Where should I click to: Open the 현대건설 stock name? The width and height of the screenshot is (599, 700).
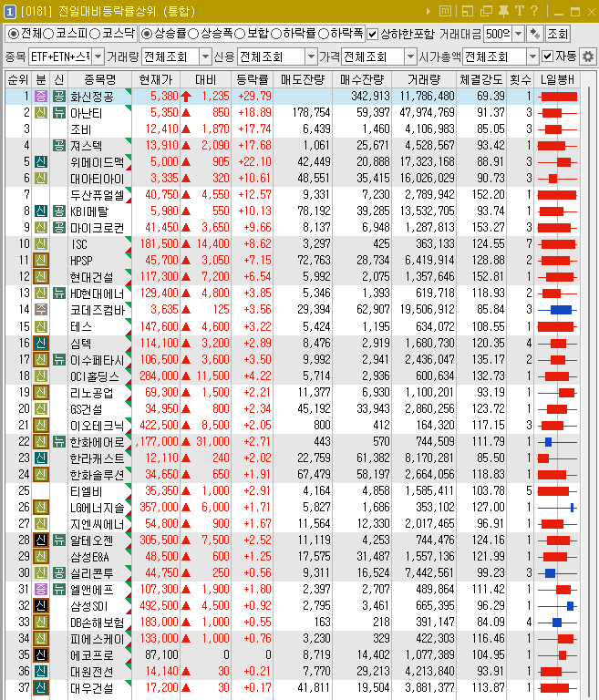pos(91,277)
